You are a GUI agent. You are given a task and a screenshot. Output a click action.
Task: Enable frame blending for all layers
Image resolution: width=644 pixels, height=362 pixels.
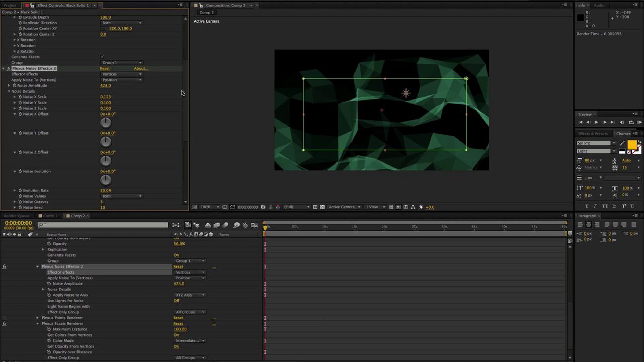[217, 225]
